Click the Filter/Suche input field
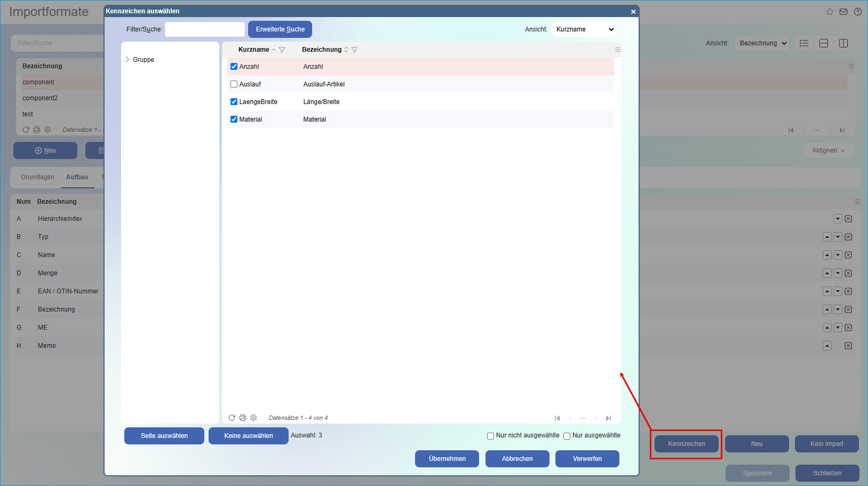 204,29
